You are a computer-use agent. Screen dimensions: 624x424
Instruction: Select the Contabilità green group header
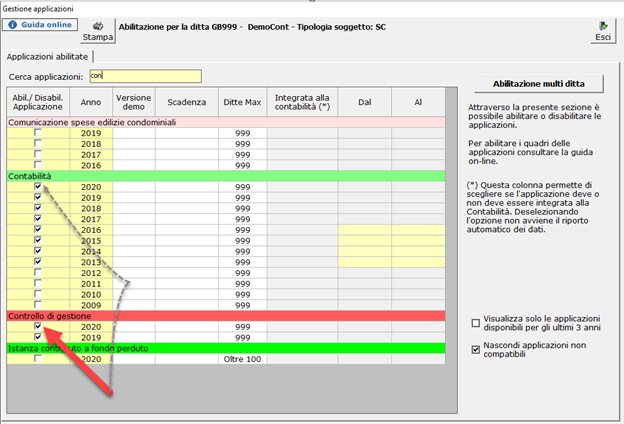(226, 176)
